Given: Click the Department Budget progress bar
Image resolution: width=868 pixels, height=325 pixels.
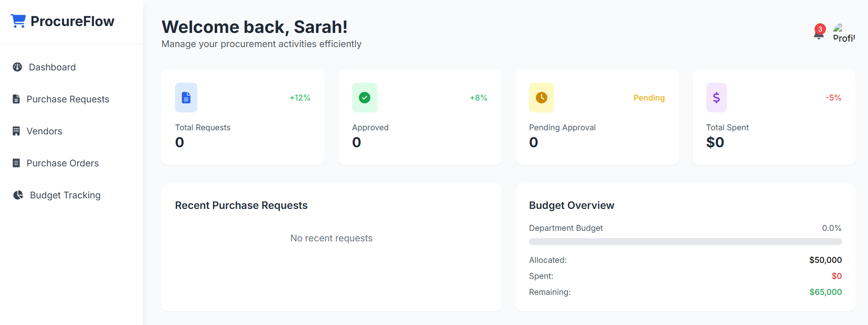Looking at the screenshot, I should (x=685, y=241).
